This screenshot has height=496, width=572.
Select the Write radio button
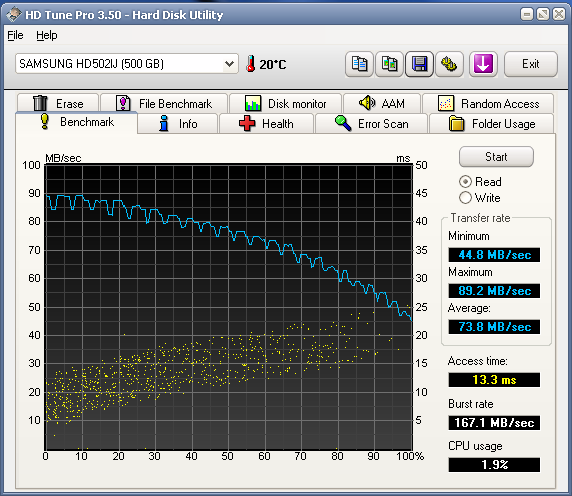pyautogui.click(x=465, y=198)
